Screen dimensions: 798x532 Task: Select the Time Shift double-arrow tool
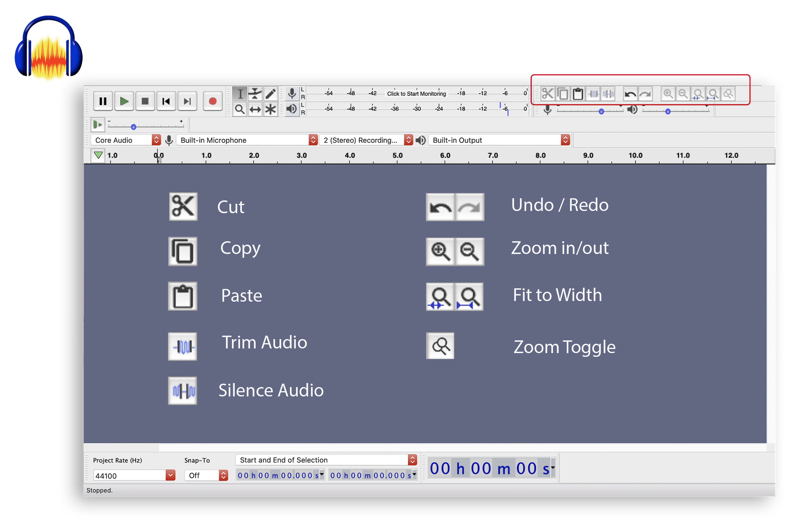tap(255, 109)
